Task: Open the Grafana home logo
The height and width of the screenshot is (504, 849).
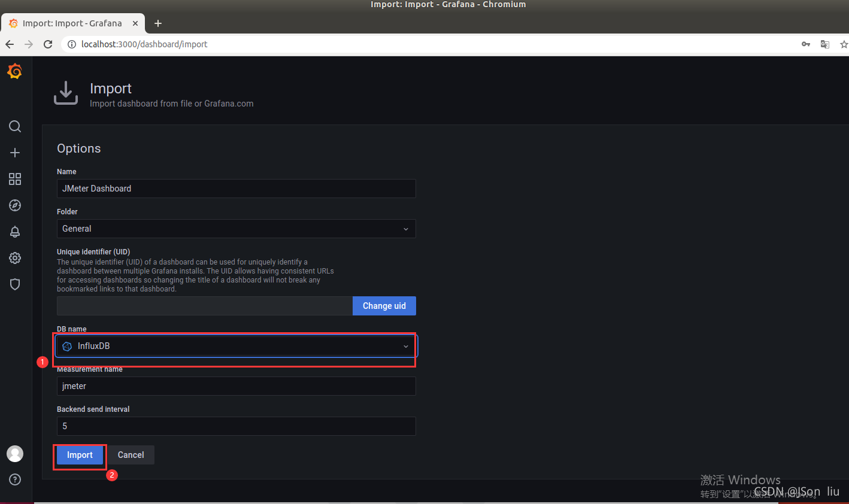Action: tap(15, 72)
